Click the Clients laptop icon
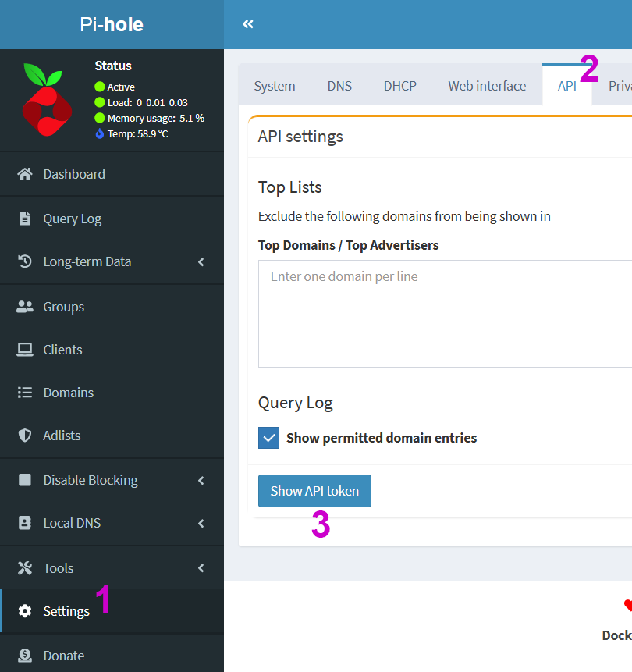The height and width of the screenshot is (672, 632). (25, 350)
